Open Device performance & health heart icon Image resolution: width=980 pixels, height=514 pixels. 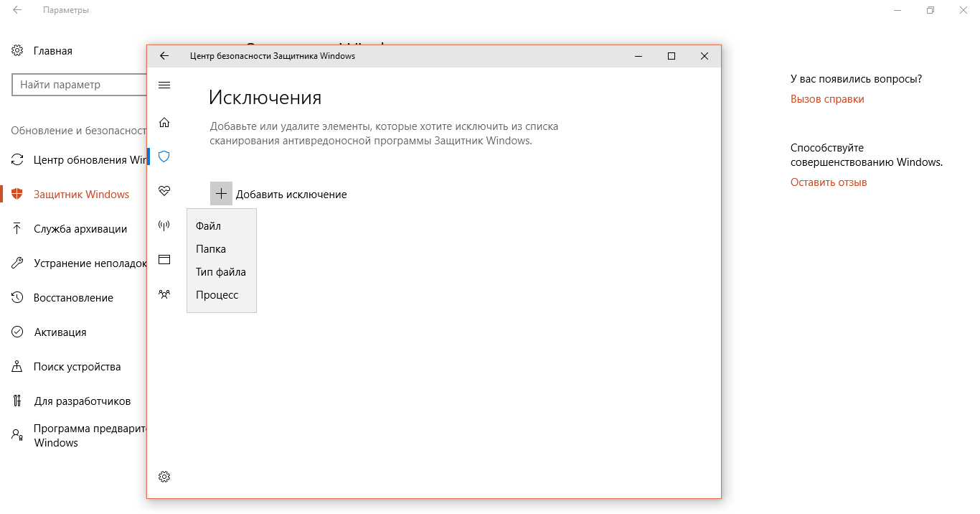pos(164,190)
